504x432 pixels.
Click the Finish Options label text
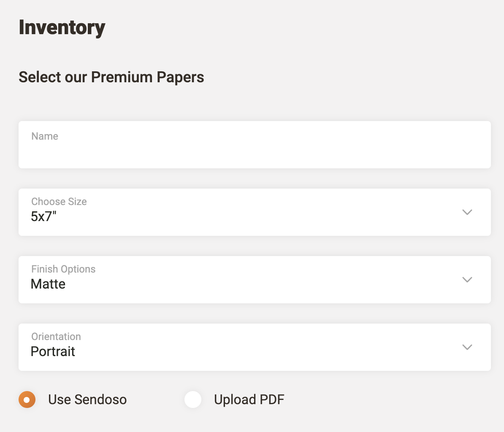pyautogui.click(x=63, y=269)
